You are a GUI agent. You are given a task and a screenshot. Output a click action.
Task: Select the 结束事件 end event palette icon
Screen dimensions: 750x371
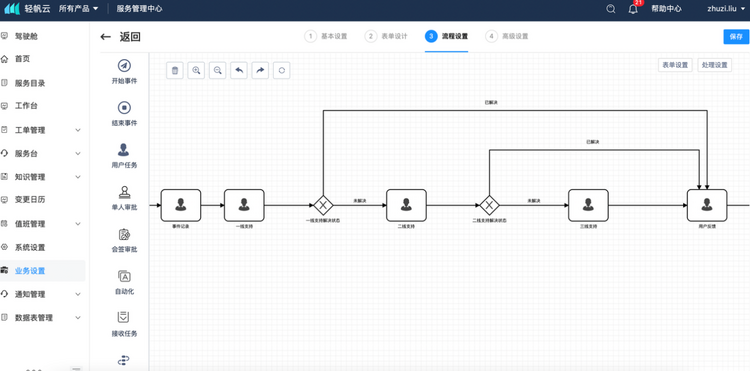point(124,108)
